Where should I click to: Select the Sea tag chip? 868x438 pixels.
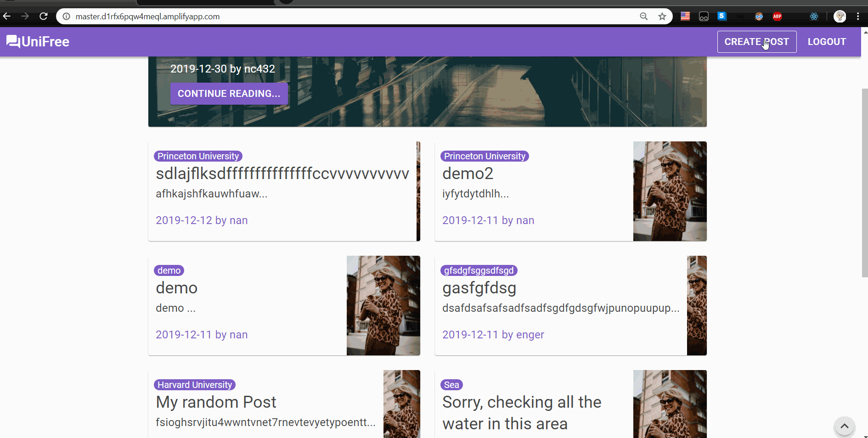click(x=451, y=385)
